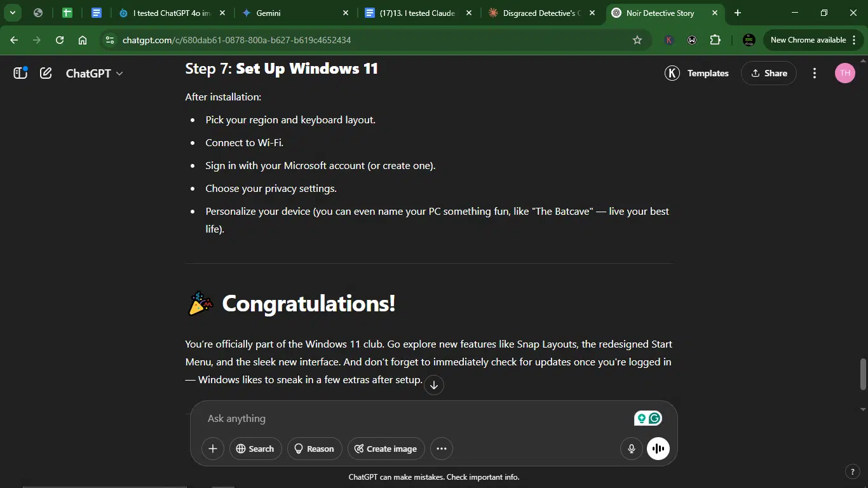Click 'Connect to Wi-Fi.' bullet text

click(244, 142)
